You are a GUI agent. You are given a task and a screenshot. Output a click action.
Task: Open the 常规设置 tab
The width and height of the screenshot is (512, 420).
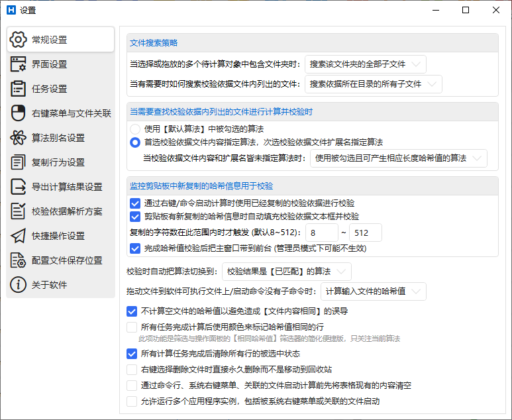(61, 40)
